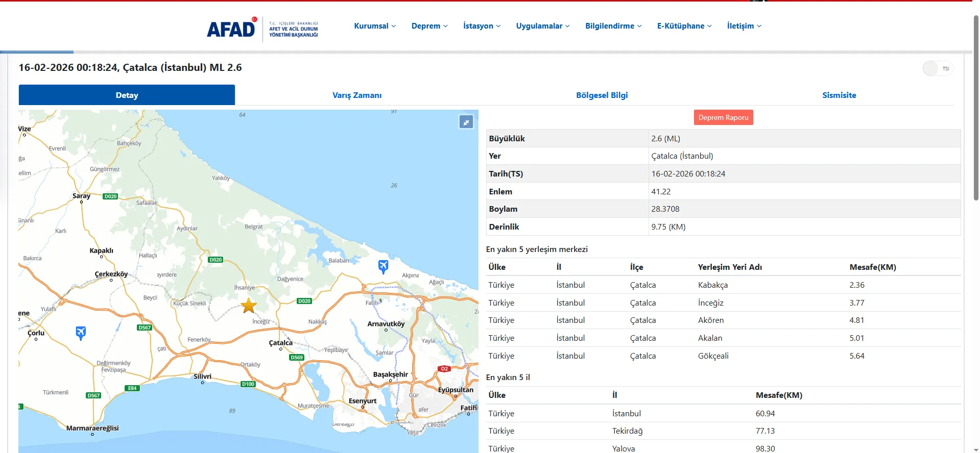Viewport: 980px width, 453px height.
Task: Open the Bölgesel Bilgi tab
Action: point(602,95)
